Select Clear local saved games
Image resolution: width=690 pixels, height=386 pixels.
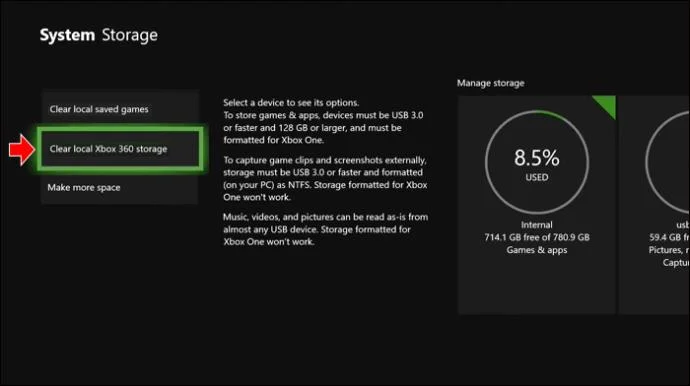(120, 109)
